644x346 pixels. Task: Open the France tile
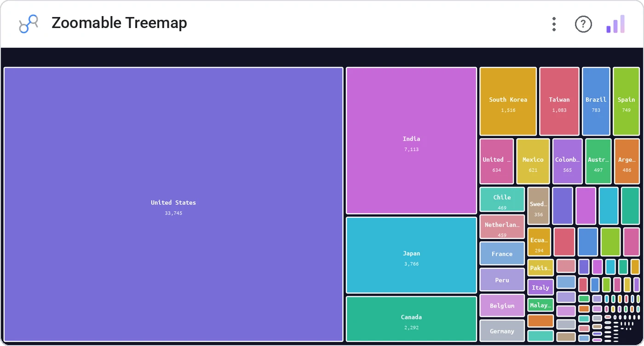502,254
